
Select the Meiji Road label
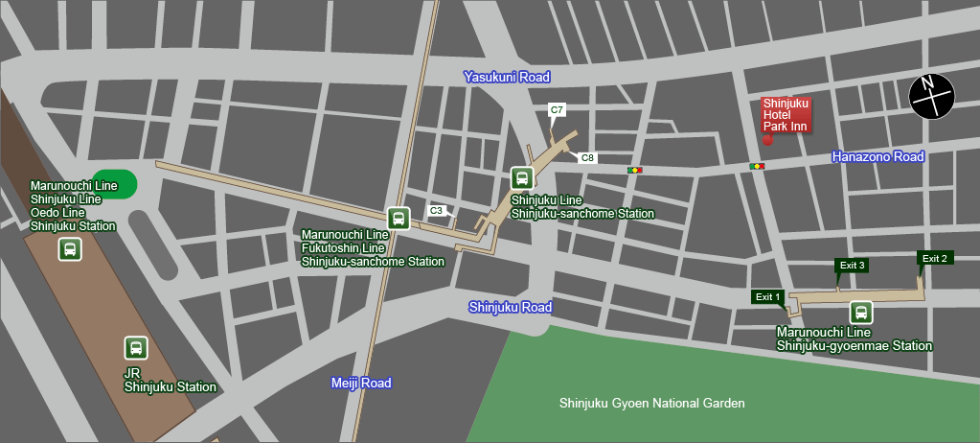click(361, 383)
